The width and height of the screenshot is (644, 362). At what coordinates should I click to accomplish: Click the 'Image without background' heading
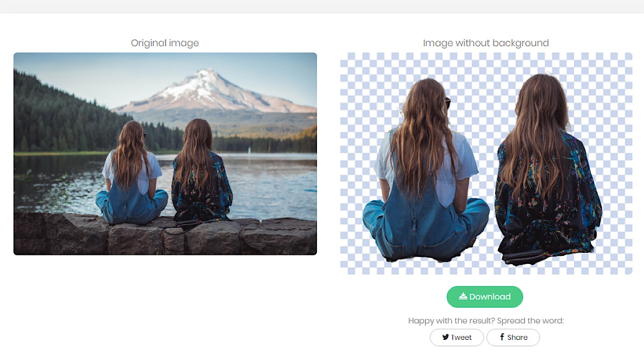[486, 43]
